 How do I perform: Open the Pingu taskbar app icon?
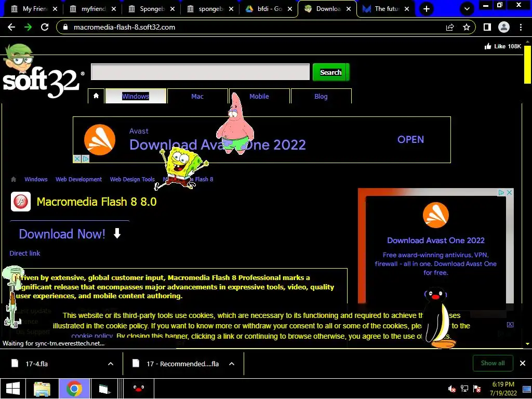pyautogui.click(x=138, y=389)
